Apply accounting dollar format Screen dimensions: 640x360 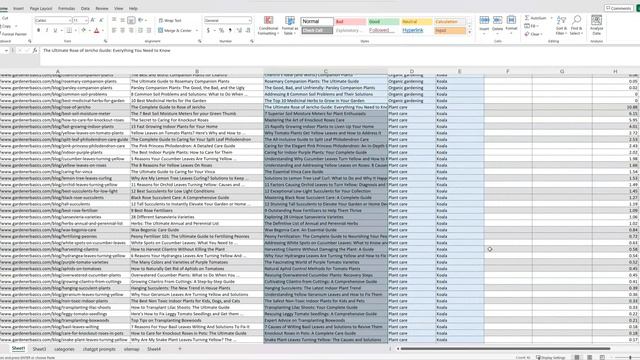pos(208,30)
